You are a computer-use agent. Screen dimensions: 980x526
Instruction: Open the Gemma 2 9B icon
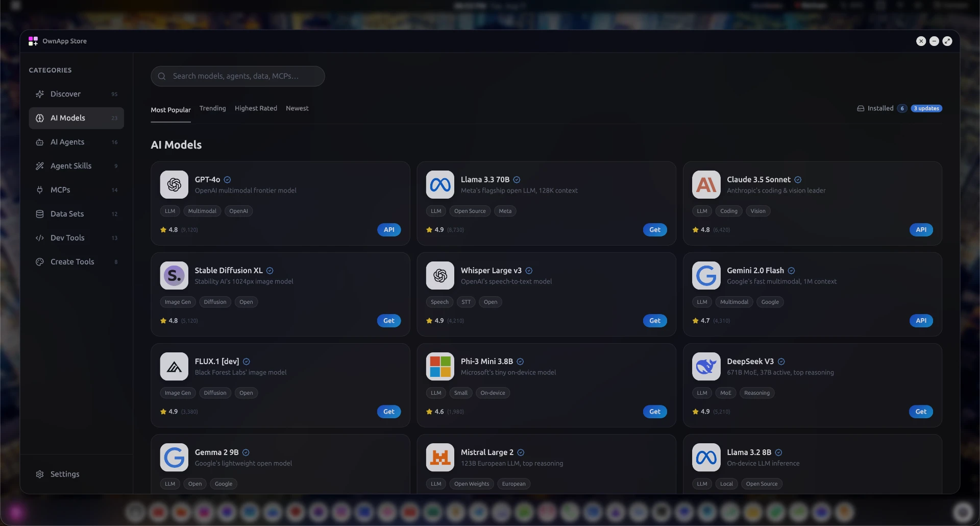174,457
